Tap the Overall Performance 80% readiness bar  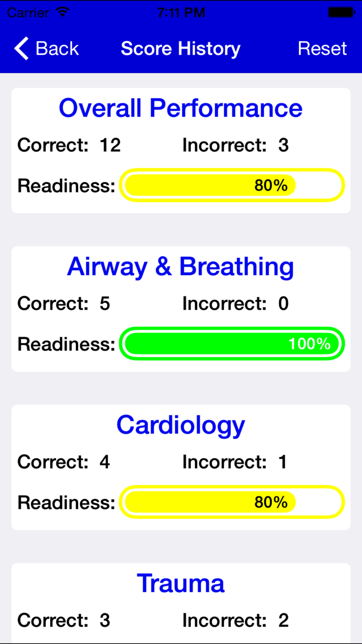tap(232, 185)
